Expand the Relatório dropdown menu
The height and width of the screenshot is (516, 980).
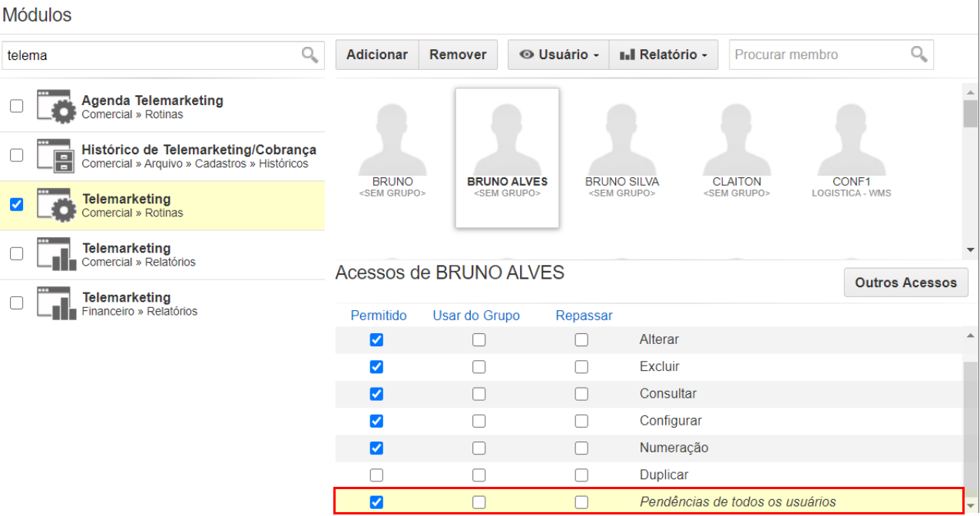664,55
